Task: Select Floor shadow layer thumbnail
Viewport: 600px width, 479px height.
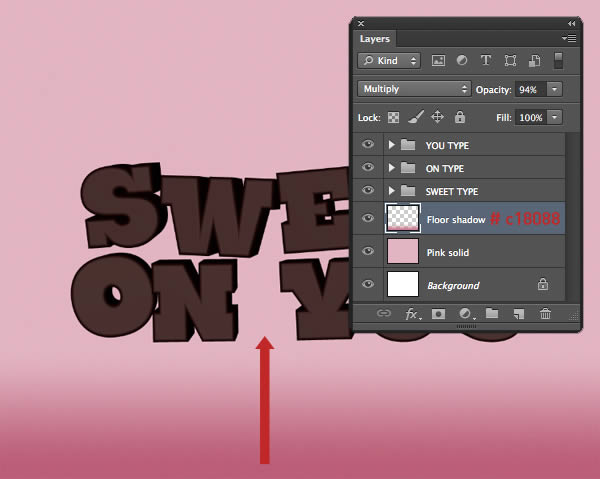Action: [x=403, y=218]
